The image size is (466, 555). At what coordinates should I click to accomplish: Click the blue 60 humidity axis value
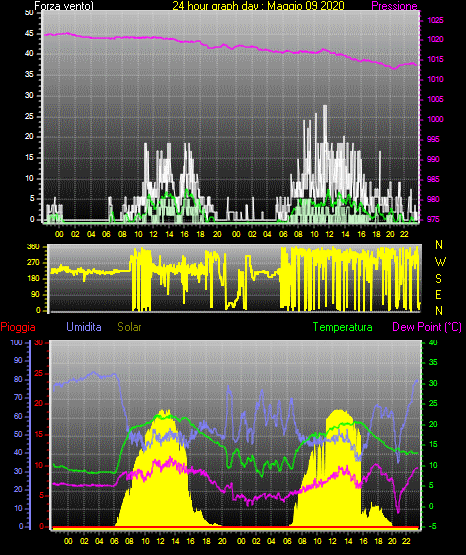click(18, 416)
